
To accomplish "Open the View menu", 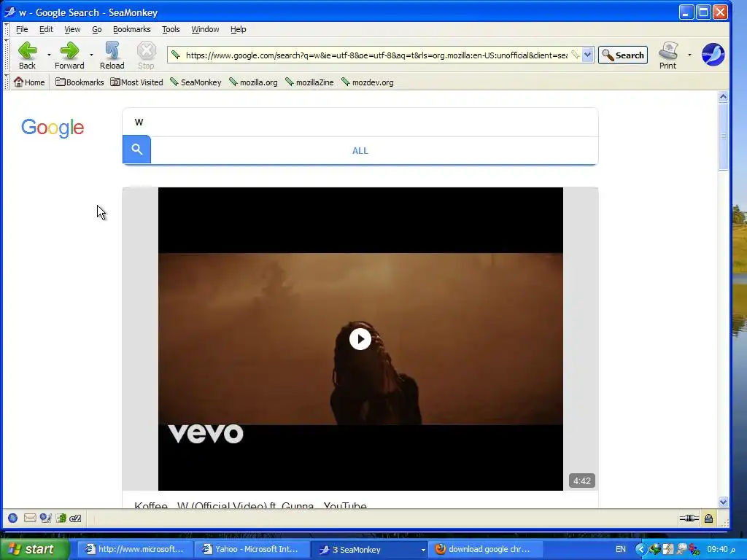I will click(x=72, y=29).
